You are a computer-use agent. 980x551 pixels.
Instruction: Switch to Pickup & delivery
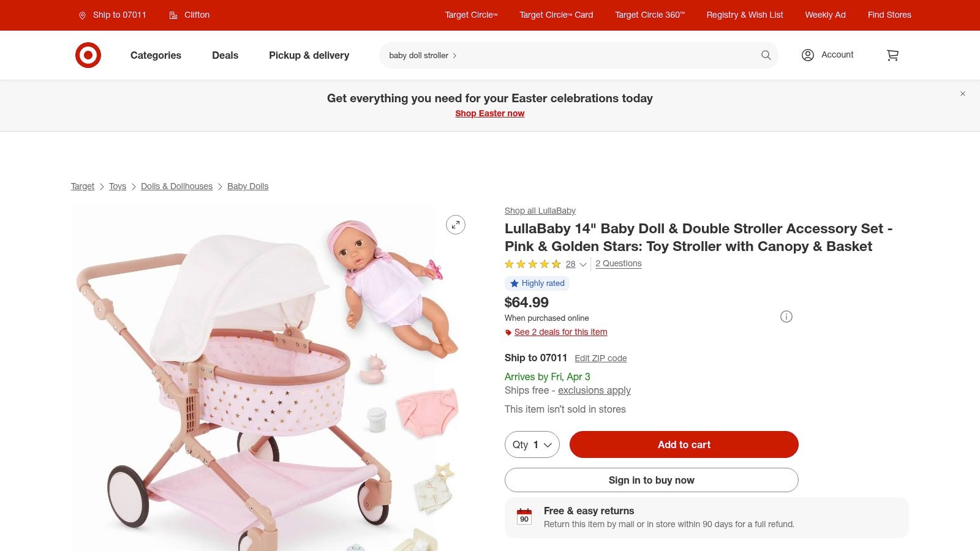pyautogui.click(x=309, y=55)
